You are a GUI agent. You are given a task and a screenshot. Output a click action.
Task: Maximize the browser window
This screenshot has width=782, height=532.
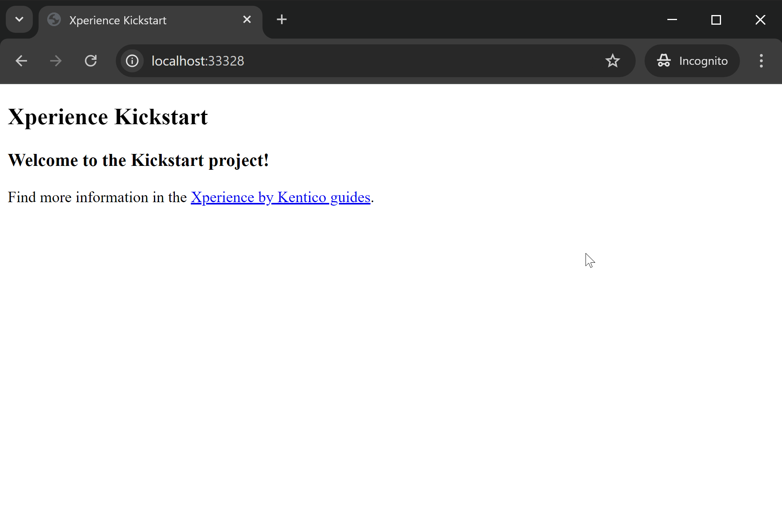(716, 20)
